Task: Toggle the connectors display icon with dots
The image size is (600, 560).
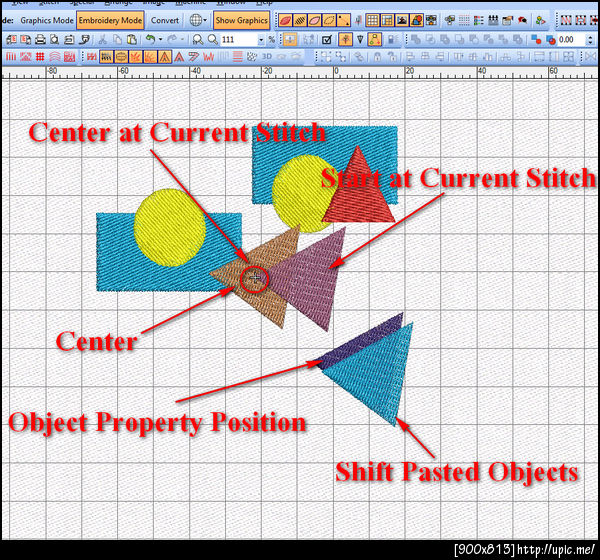Action: point(343,20)
